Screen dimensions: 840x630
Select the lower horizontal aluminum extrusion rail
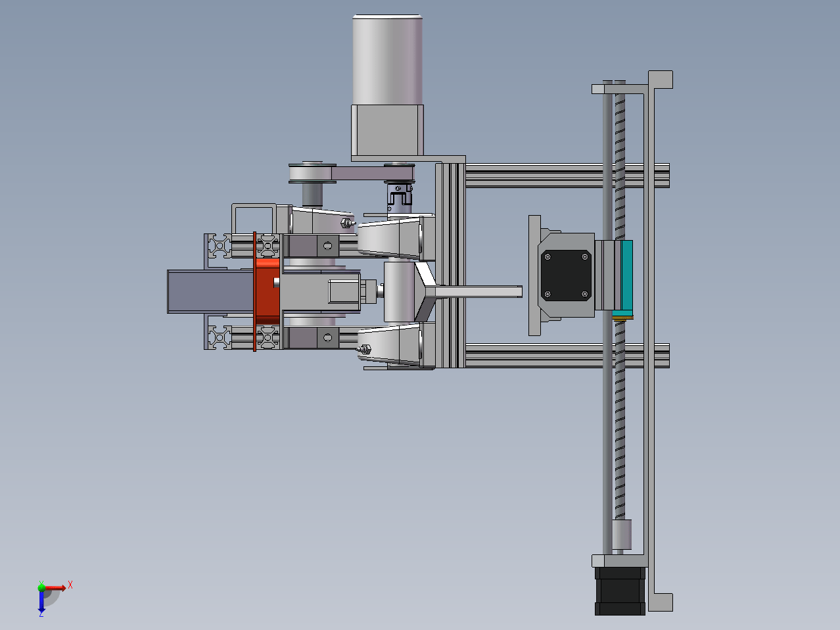coord(567,356)
